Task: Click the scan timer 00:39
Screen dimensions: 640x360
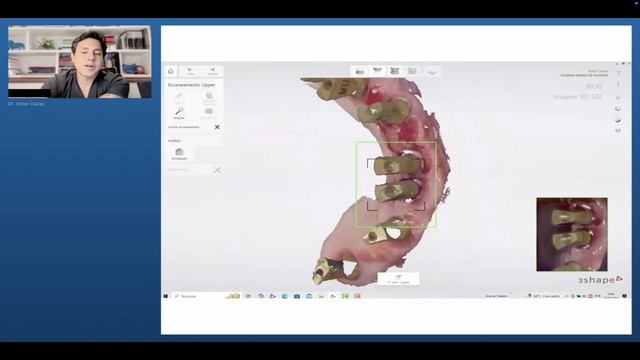Action: [x=593, y=86]
